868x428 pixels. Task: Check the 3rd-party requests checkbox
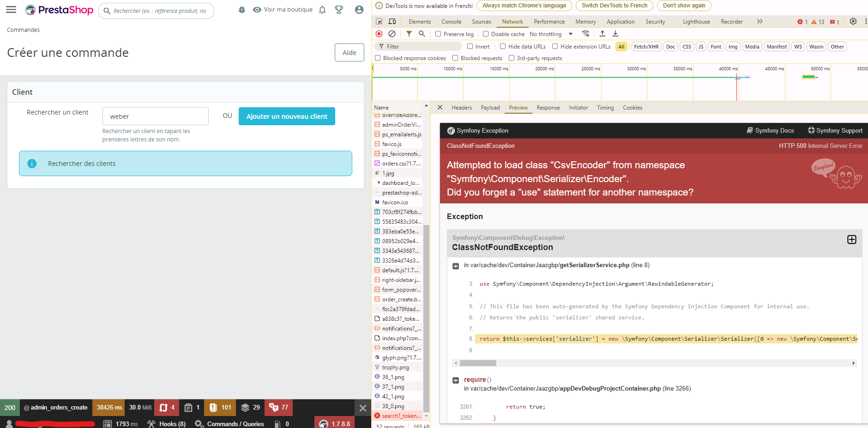pos(512,58)
